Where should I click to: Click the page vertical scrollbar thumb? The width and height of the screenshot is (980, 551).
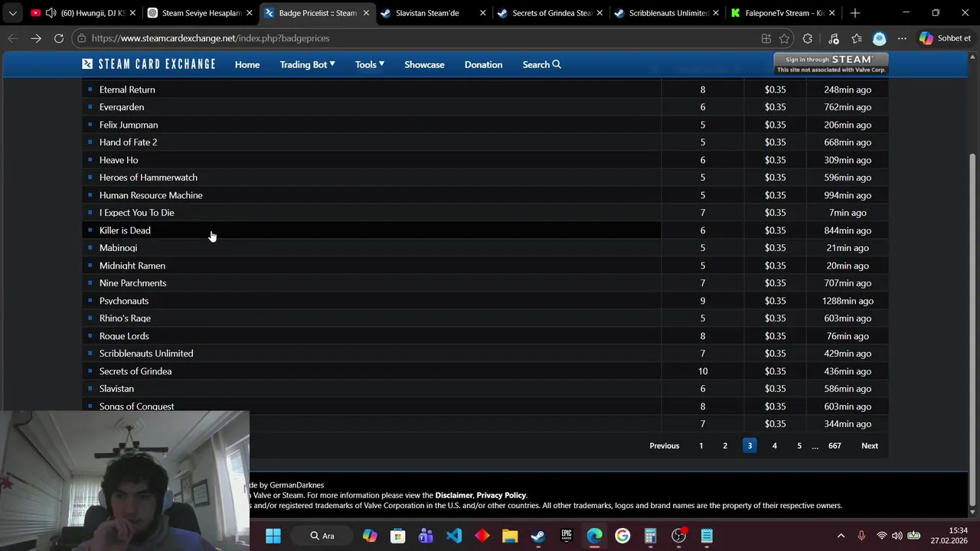(x=972, y=329)
